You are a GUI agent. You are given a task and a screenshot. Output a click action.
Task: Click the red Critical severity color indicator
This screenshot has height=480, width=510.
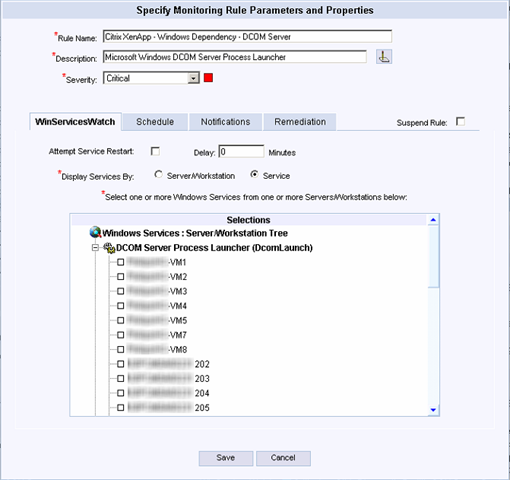coord(208,78)
